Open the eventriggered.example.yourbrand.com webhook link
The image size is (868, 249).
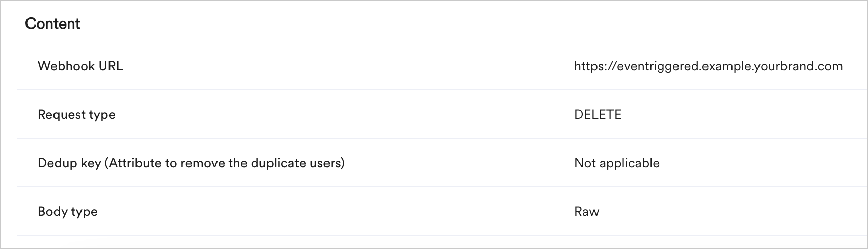pos(708,66)
